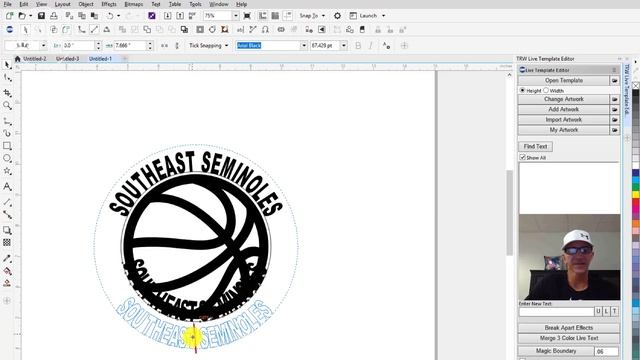Pick the orange swatch in color palette
The image size is (640, 360).
(636, 223)
